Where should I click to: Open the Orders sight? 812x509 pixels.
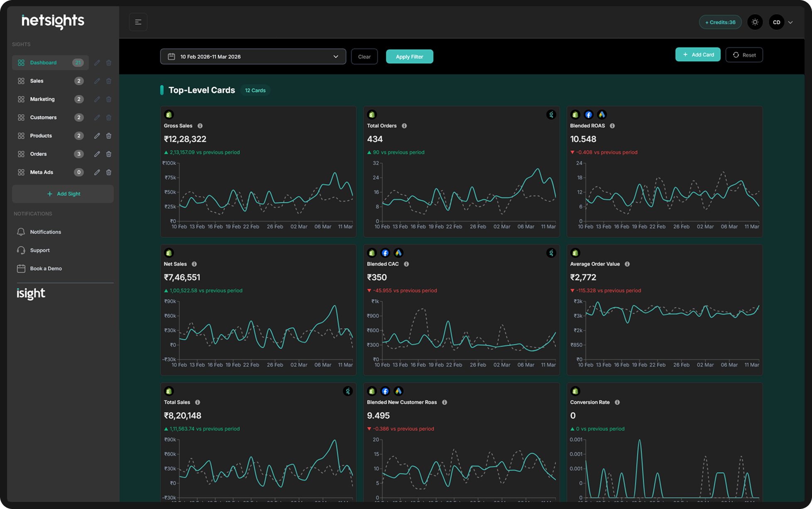50,154
